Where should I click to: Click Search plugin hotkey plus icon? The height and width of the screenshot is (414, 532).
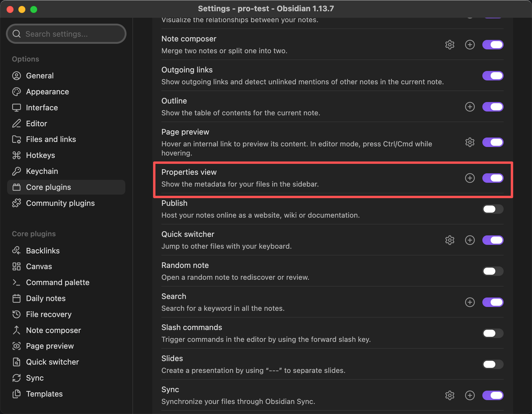pos(470,302)
